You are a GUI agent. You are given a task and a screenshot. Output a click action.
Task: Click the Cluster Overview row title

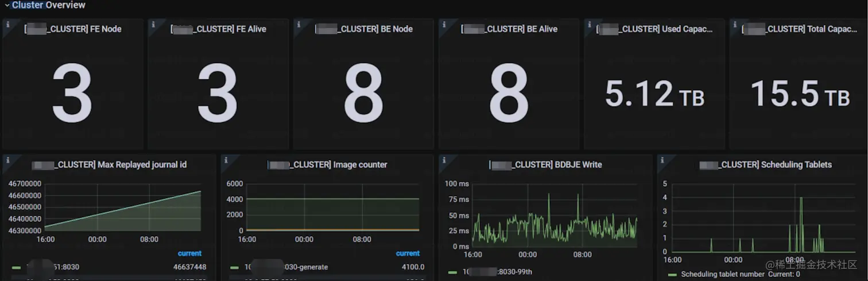pos(48,5)
